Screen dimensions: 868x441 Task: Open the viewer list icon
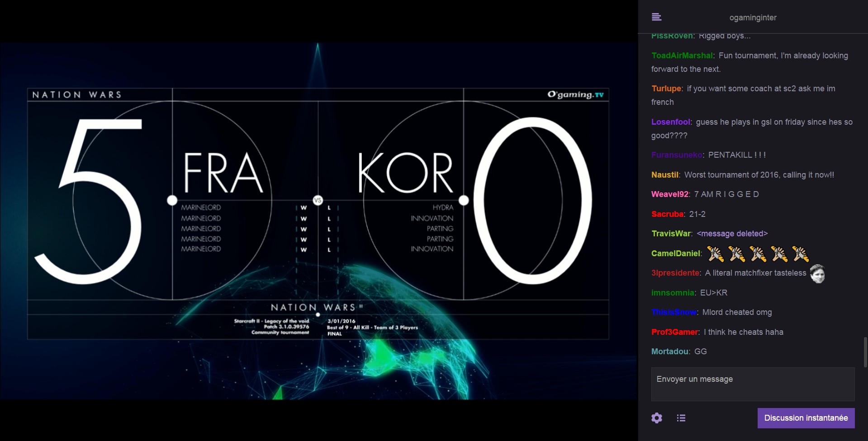(681, 418)
